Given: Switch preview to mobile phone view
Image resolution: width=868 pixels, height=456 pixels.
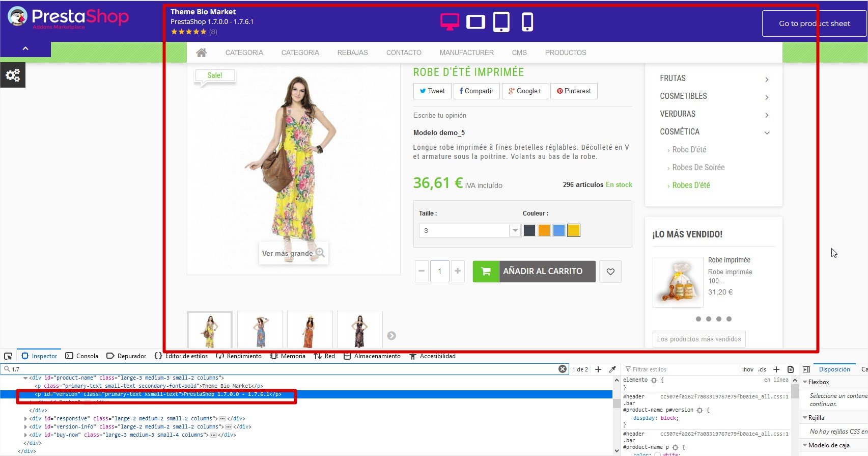Looking at the screenshot, I should point(527,22).
